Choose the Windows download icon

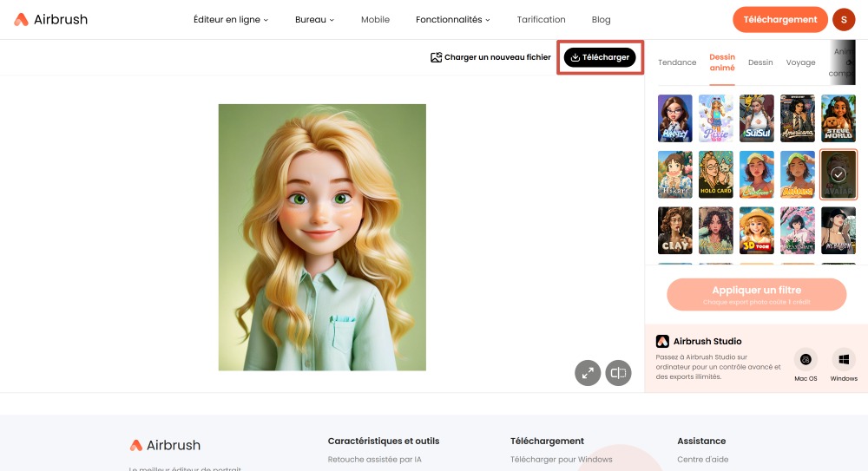(844, 360)
